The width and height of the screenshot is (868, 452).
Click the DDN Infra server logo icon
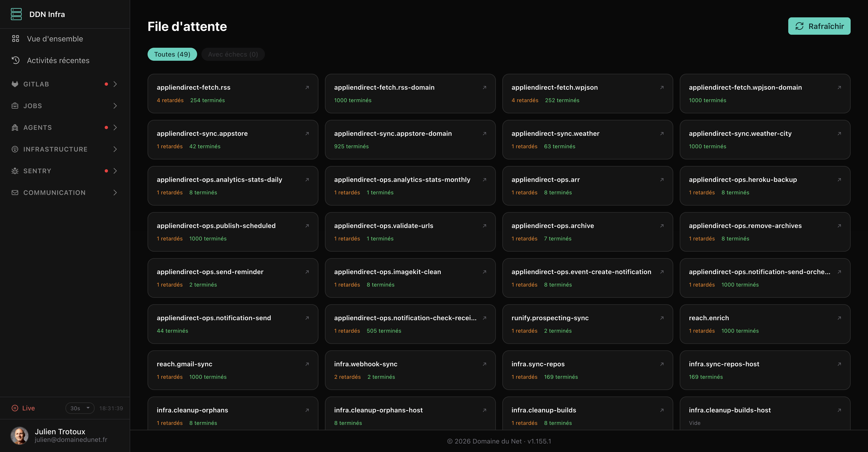[x=16, y=14]
